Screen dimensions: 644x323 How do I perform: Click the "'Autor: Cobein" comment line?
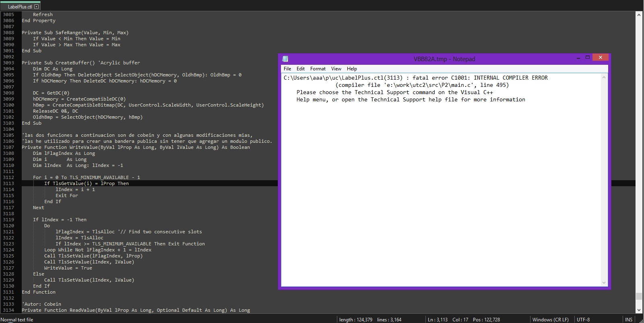[x=41, y=304]
